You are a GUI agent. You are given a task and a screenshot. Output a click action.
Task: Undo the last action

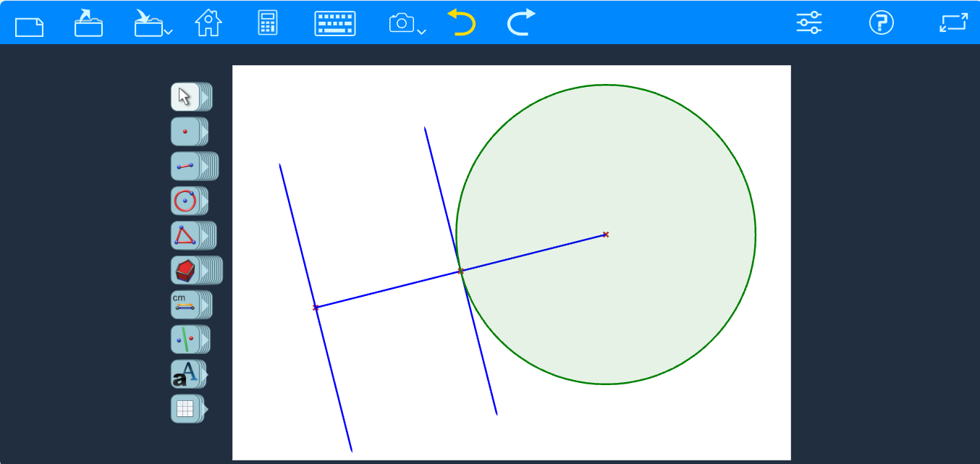pyautogui.click(x=461, y=23)
